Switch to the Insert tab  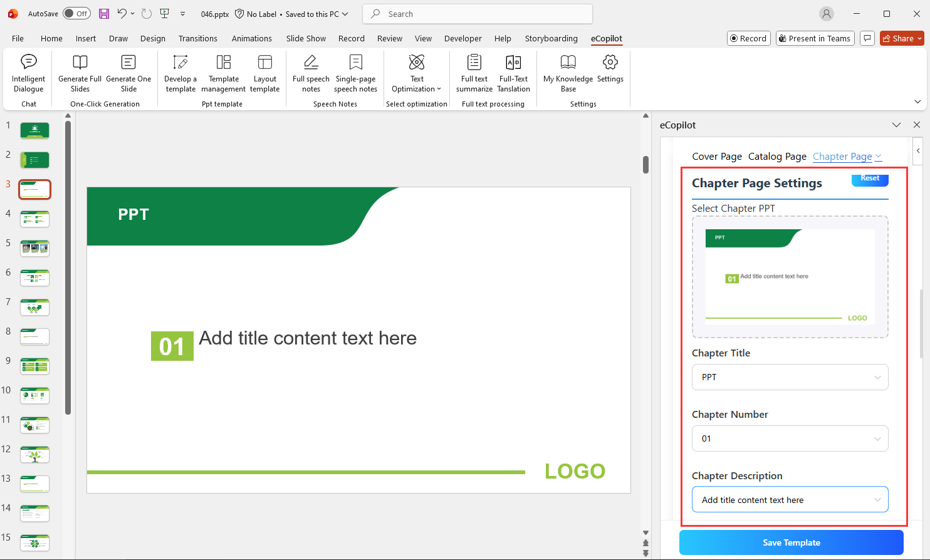tap(86, 38)
